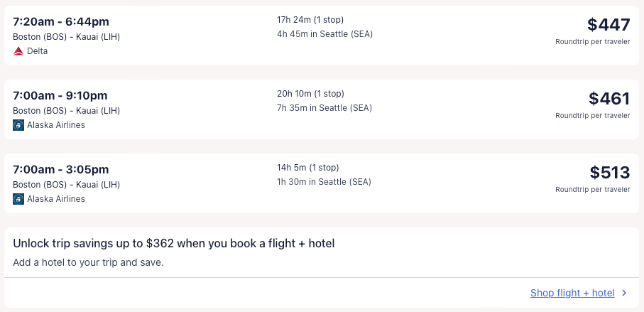Open the Shop flight + hotel link

coord(572,293)
